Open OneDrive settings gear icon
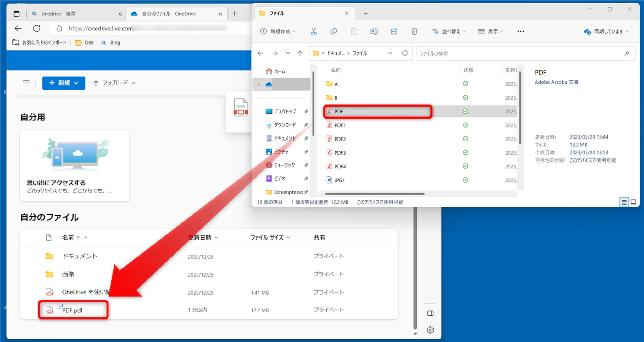 [x=430, y=330]
